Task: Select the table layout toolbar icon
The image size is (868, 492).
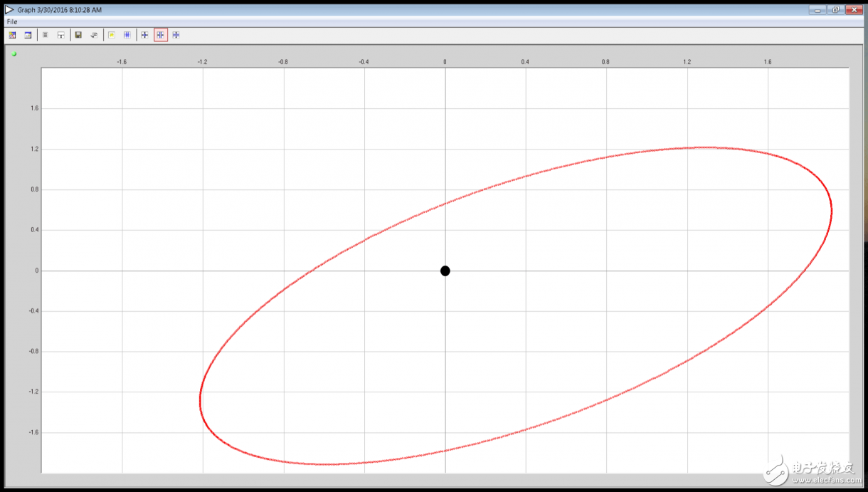Action: (61, 35)
